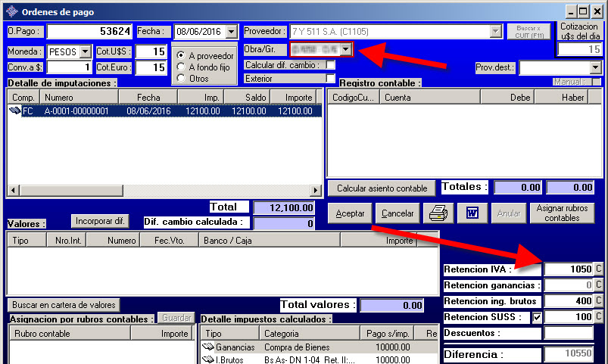Enable the 'Calcular dif. cambio' checkbox

point(330,66)
